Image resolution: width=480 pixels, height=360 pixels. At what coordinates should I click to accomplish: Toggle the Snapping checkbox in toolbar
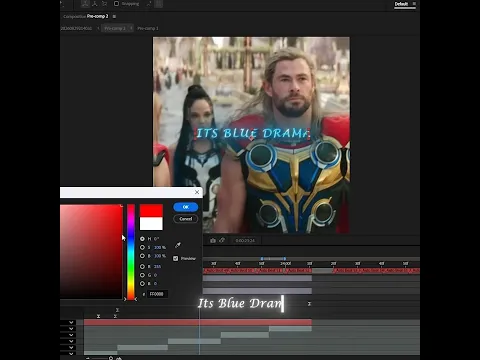[116, 4]
